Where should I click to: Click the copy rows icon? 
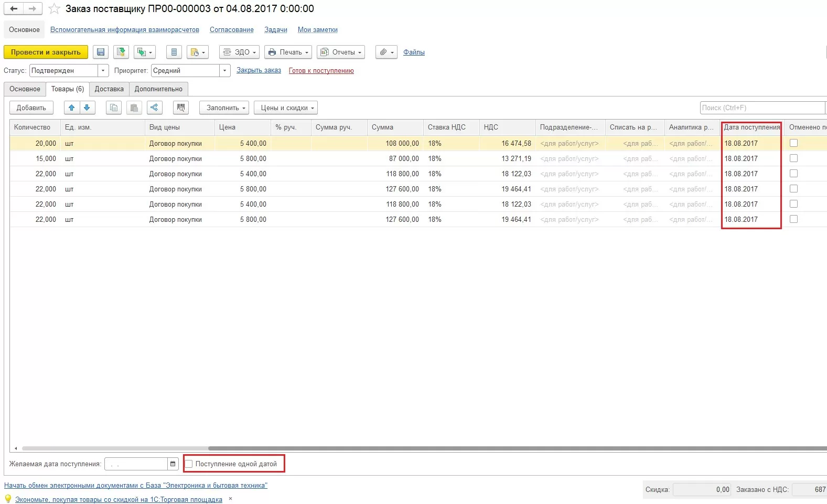pyautogui.click(x=114, y=108)
